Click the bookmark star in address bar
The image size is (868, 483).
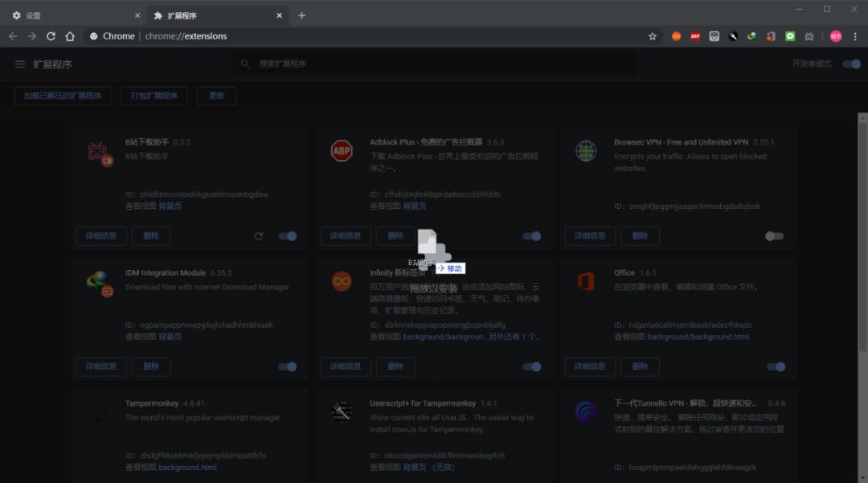point(653,36)
